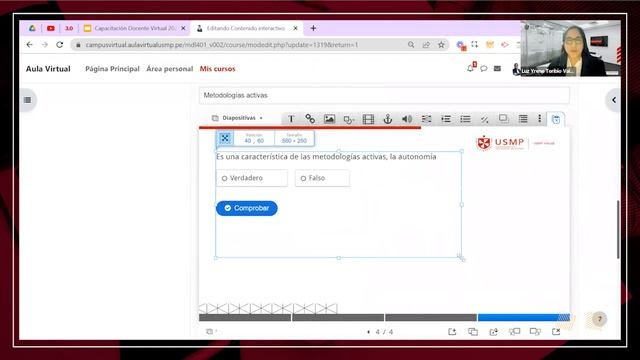
Task: Open a new browser tab
Action: point(313,28)
